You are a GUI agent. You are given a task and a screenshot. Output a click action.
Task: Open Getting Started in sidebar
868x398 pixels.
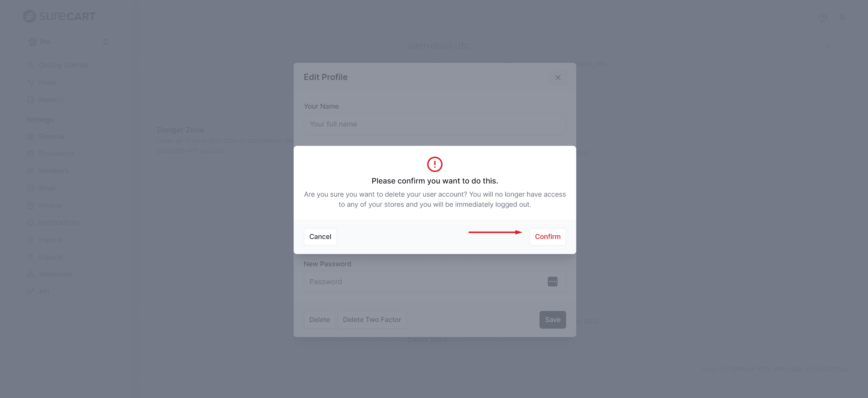63,65
